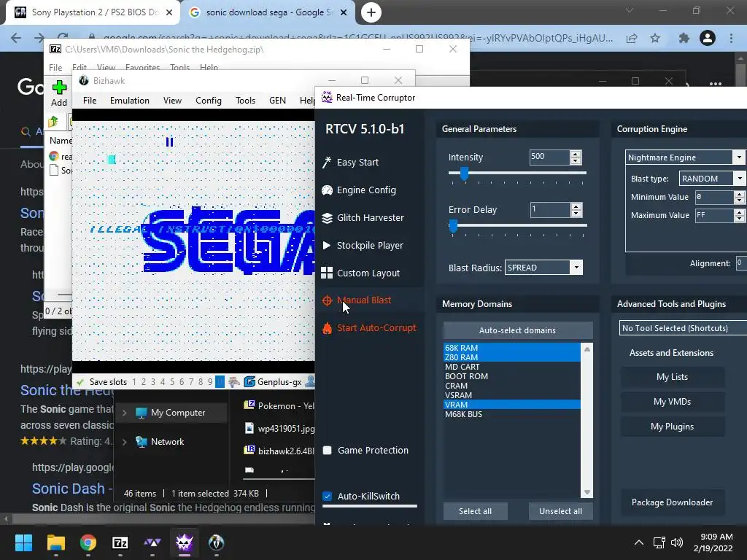747x560 pixels.
Task: Open File Explorer from taskbar
Action: click(x=55, y=542)
